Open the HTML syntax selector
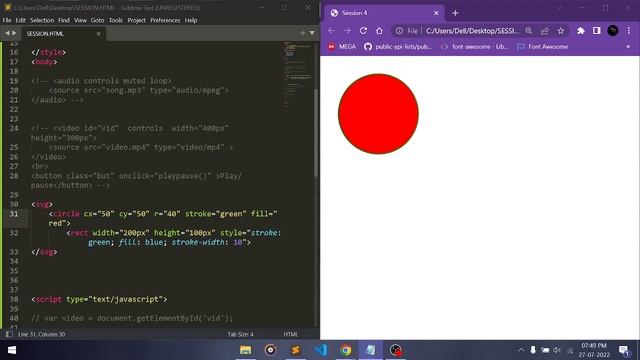The image size is (640, 360). tap(291, 334)
